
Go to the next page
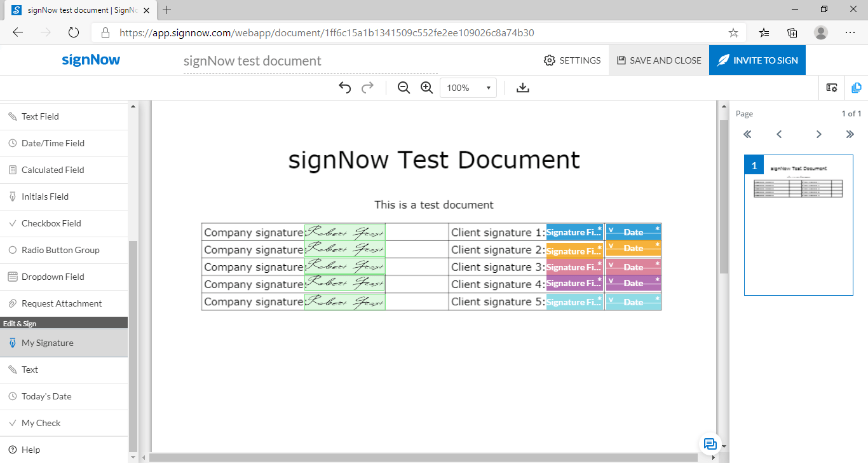coord(819,134)
